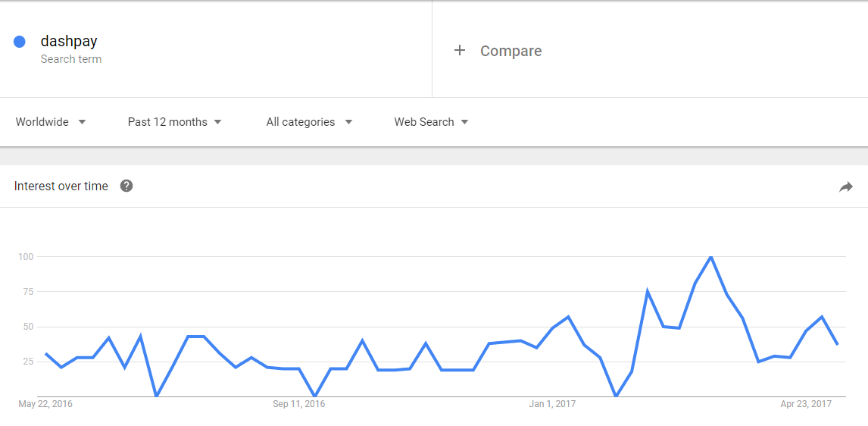Click the blue dot beside dashpay
Viewport: 868px width, 426px height.
tap(20, 42)
